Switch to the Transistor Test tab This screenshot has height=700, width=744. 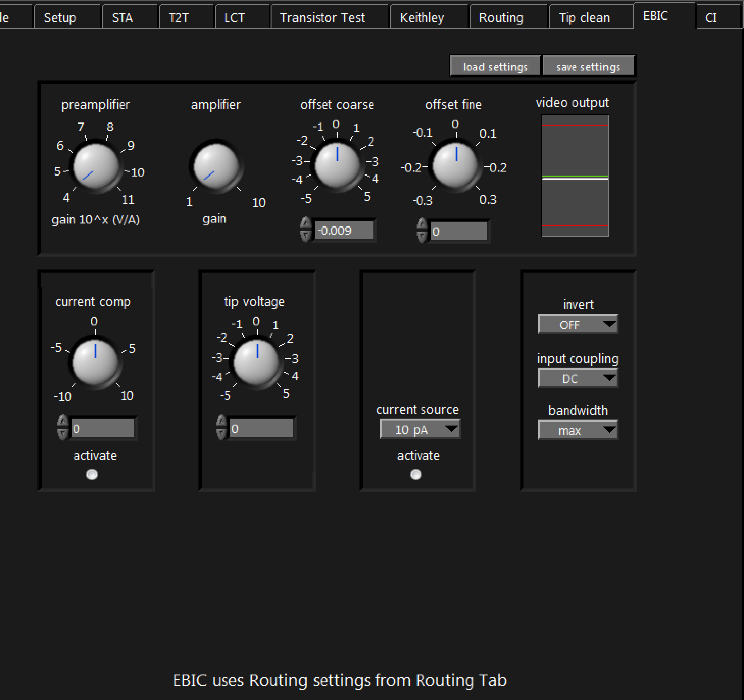[322, 17]
